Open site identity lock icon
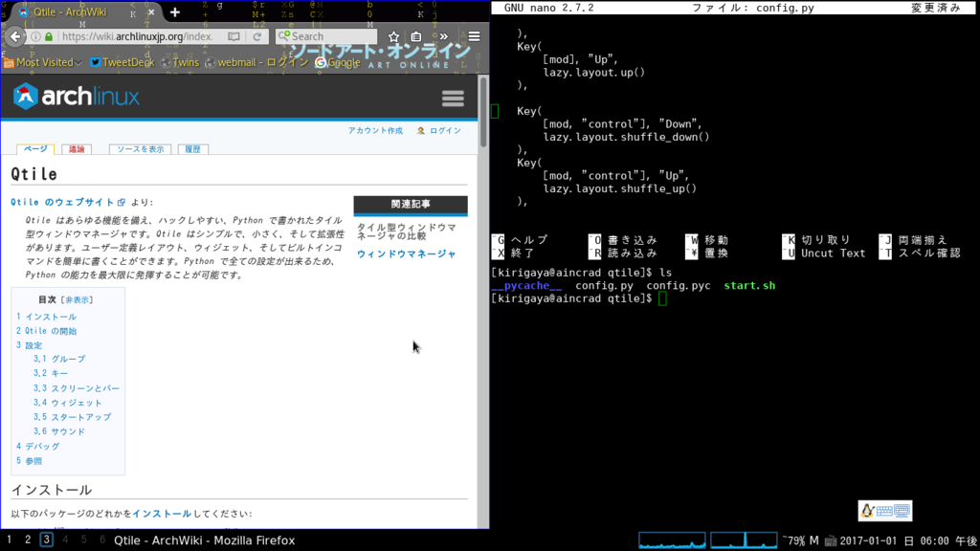Image resolution: width=980 pixels, height=551 pixels. pos(49,37)
